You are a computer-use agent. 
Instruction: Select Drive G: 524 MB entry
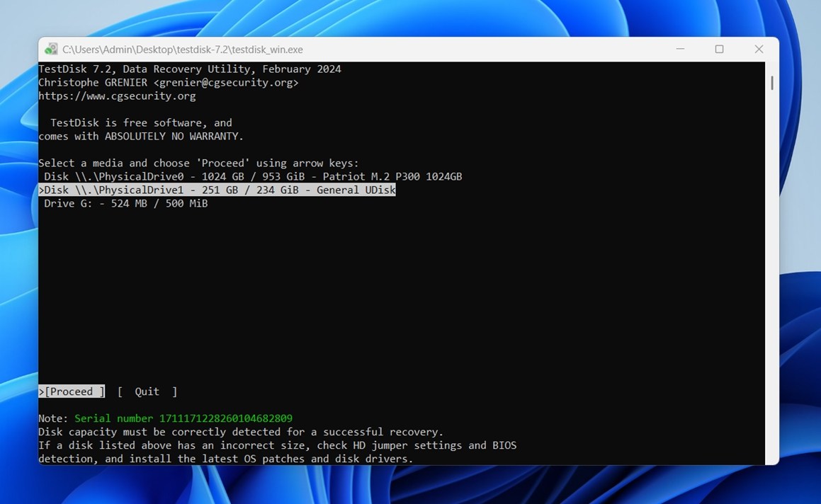click(125, 203)
